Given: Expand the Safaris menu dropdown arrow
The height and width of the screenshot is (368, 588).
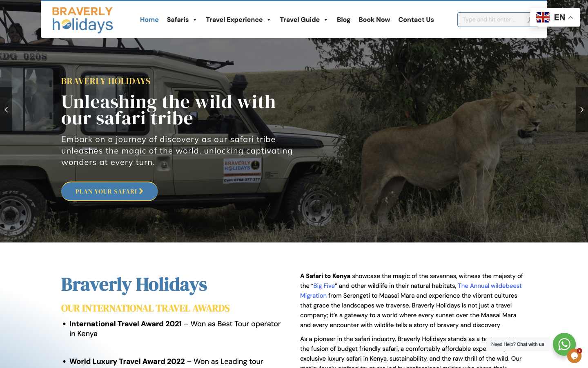Looking at the screenshot, I should (x=195, y=20).
